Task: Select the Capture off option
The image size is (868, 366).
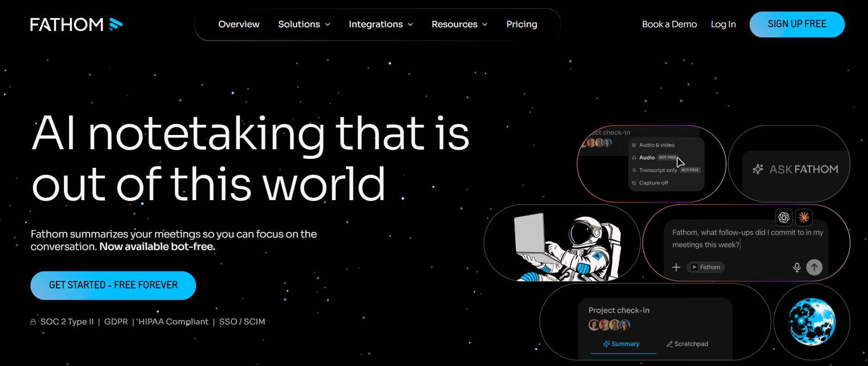Action: point(650,183)
